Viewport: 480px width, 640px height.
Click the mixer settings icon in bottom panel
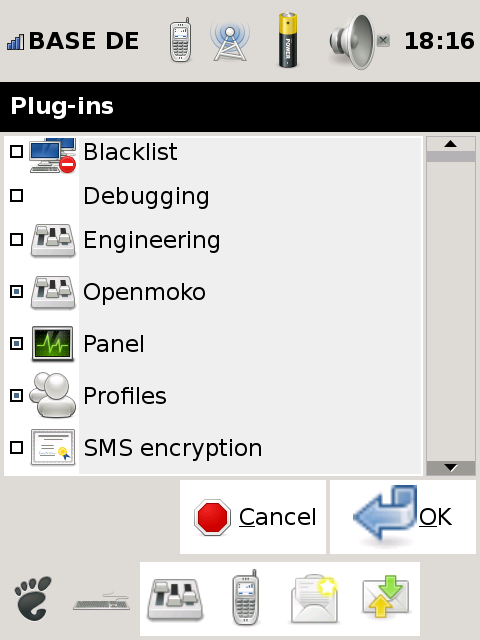pyautogui.click(x=175, y=599)
